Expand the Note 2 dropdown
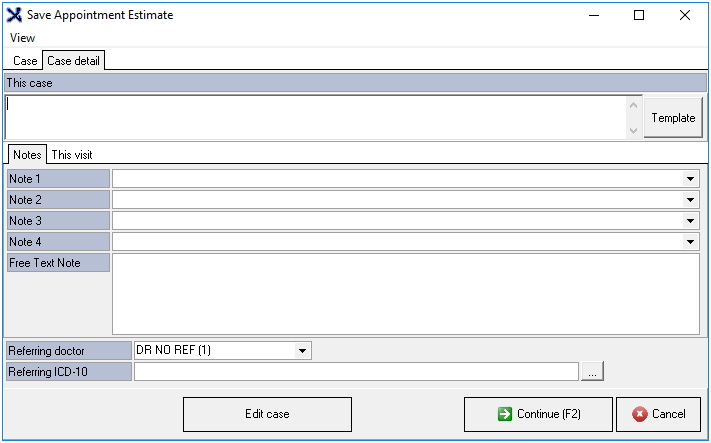The image size is (711, 443). click(x=690, y=200)
